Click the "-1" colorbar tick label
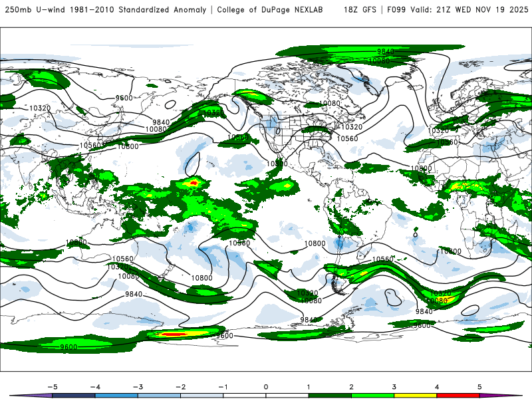Image resolution: width=532 pixels, height=399 pixels. coord(223,387)
